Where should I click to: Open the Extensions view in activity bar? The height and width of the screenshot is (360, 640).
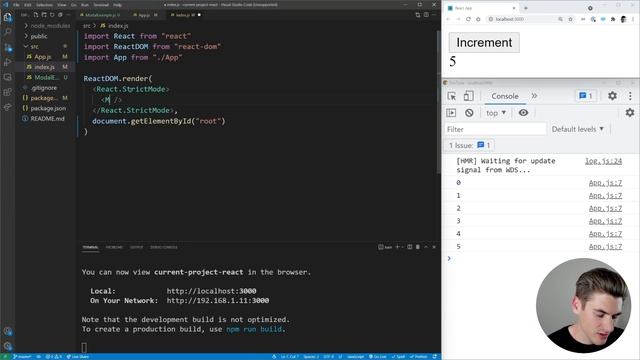7,92
